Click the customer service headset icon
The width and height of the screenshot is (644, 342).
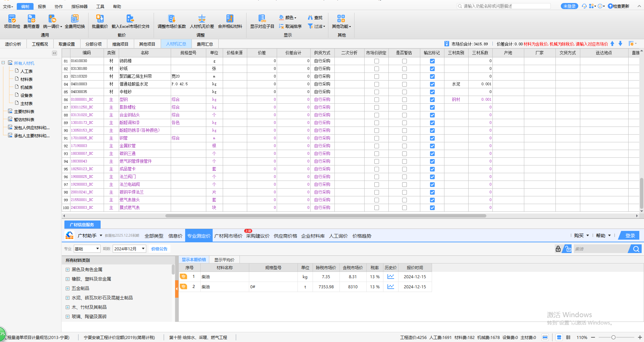pyautogui.click(x=584, y=6)
